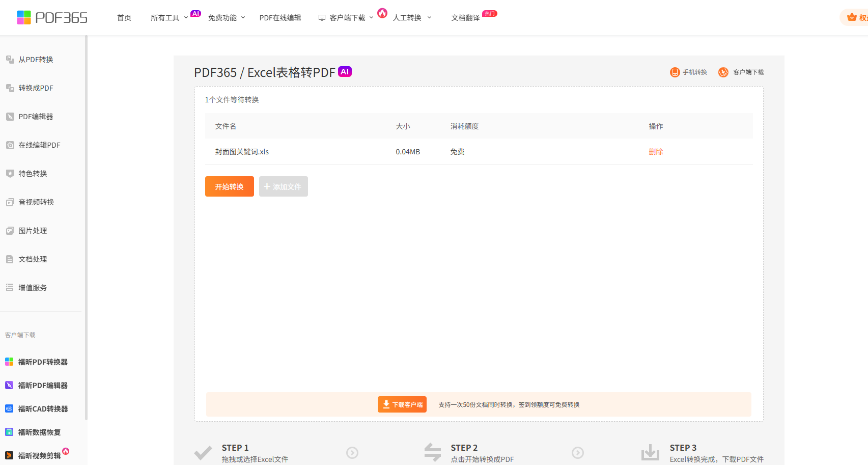This screenshot has width=868, height=465.
Task: Start conversion with 开始转换 button
Action: 230,186
